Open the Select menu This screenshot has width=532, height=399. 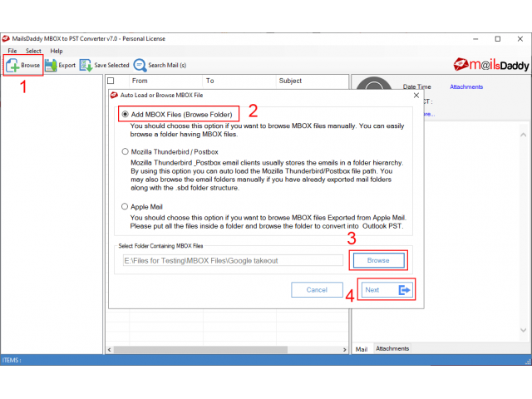[x=33, y=51]
